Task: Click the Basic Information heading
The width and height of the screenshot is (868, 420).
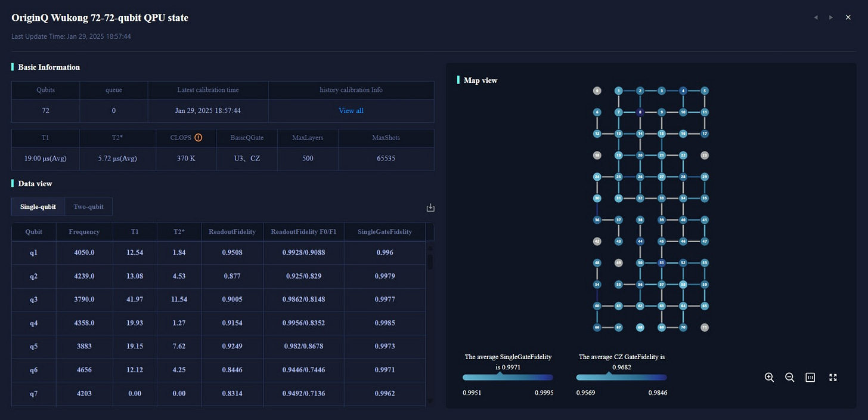Action: (49, 67)
